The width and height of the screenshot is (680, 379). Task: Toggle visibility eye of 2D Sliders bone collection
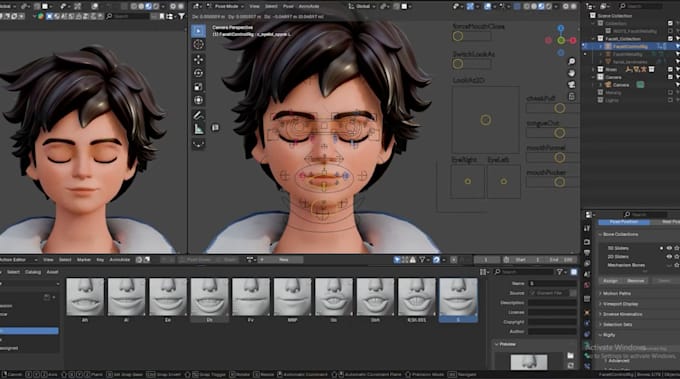click(x=669, y=257)
